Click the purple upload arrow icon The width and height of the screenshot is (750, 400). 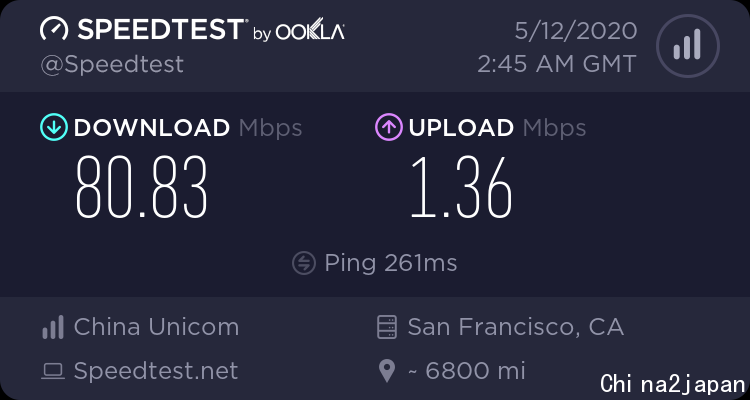[x=389, y=127]
